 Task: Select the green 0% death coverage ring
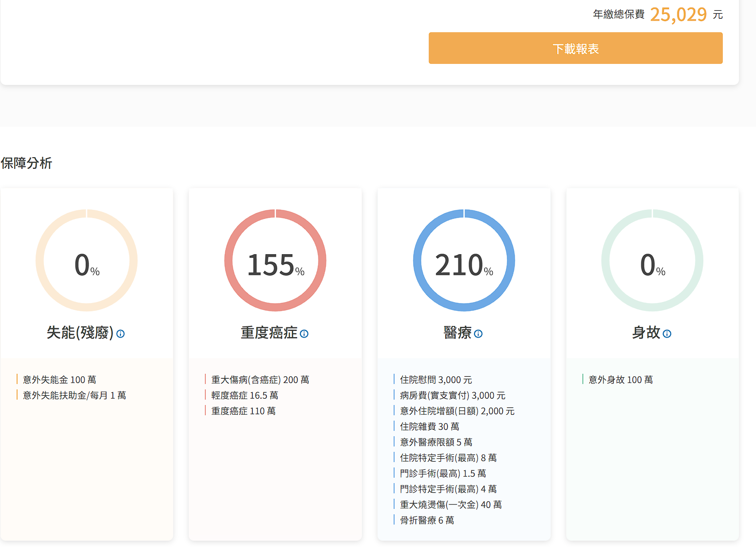coord(652,261)
